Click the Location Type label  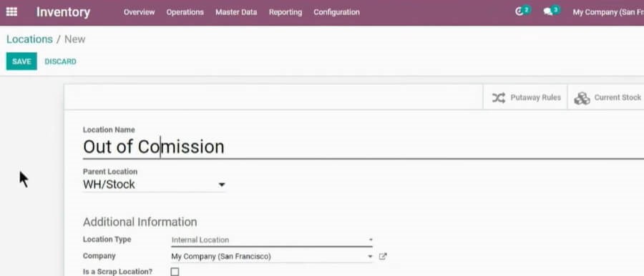(107, 240)
